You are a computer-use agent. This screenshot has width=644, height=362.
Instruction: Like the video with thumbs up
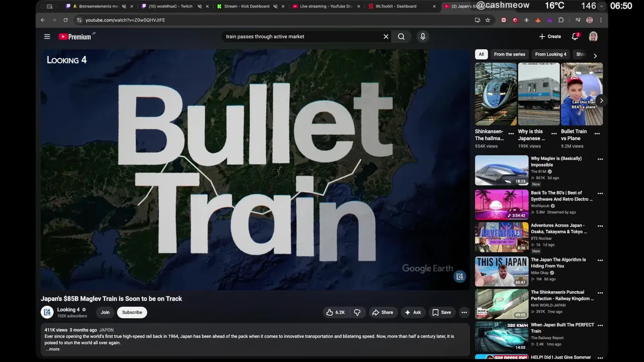(x=335, y=312)
